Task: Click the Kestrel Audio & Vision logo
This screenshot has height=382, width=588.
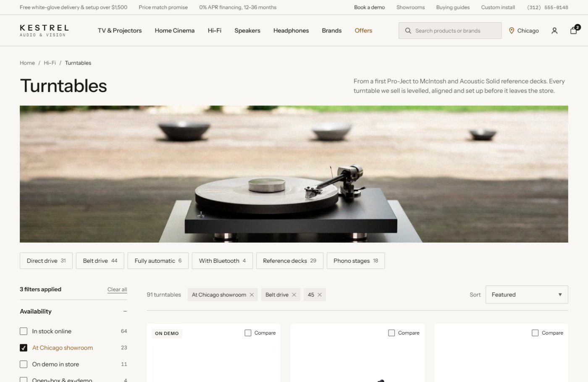Action: [44, 31]
